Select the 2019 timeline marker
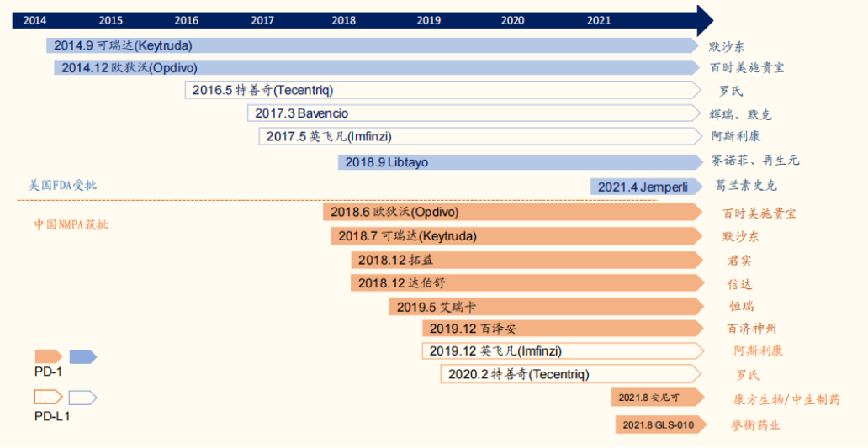 [428, 20]
